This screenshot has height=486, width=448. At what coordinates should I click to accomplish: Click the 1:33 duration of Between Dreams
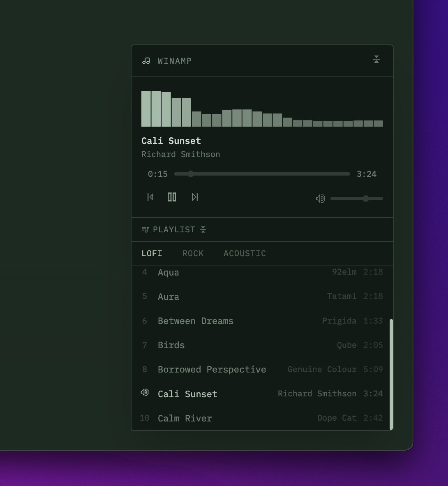[x=373, y=320]
